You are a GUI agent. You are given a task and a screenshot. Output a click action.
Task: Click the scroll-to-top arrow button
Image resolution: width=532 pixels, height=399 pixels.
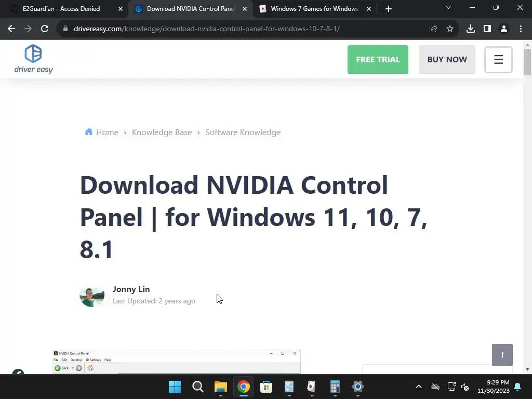502,354
